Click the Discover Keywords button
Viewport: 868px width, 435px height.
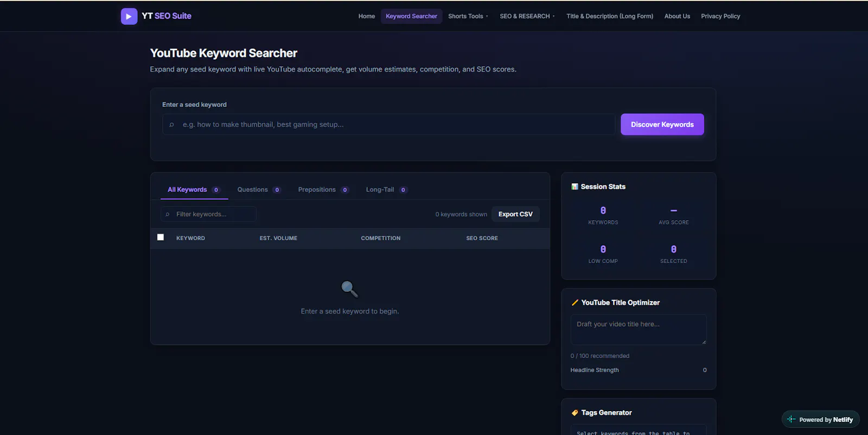click(662, 124)
